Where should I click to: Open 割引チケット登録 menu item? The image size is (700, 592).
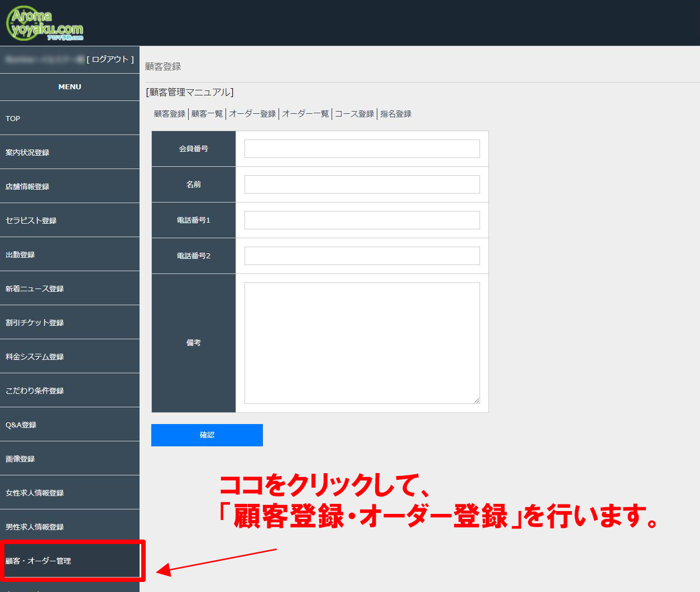35,323
